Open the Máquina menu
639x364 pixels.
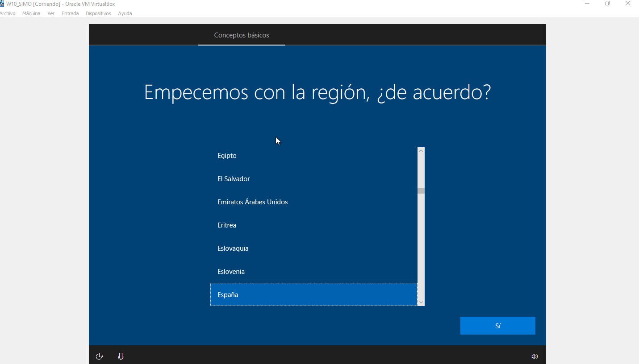click(x=31, y=13)
